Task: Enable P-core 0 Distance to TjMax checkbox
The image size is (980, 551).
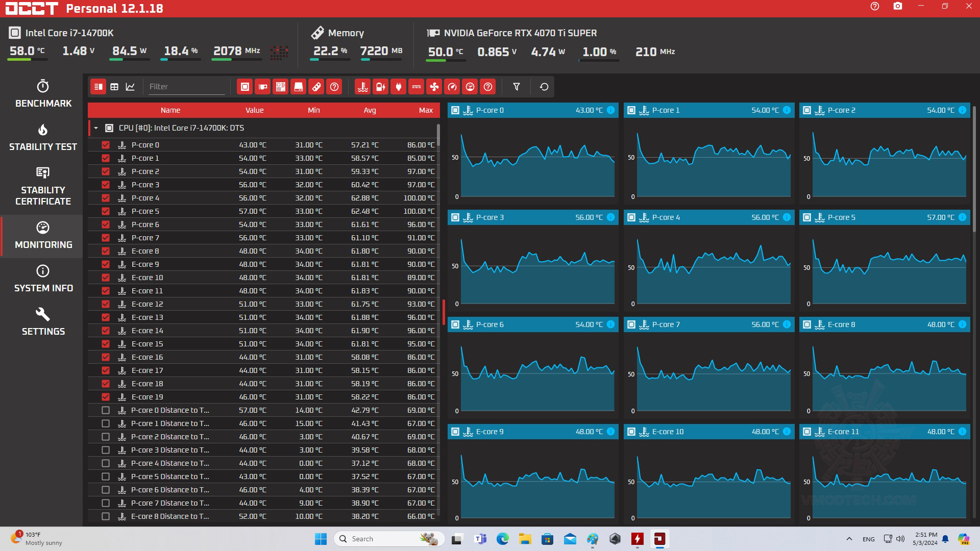Action: [x=106, y=410]
